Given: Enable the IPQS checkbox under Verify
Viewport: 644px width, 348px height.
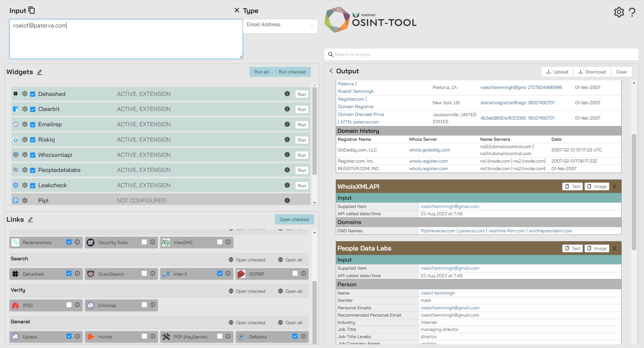Looking at the screenshot, I should 68,305.
